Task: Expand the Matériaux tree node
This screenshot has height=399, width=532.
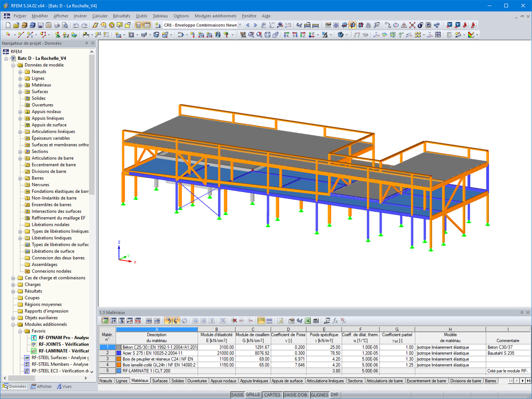Action: point(20,85)
